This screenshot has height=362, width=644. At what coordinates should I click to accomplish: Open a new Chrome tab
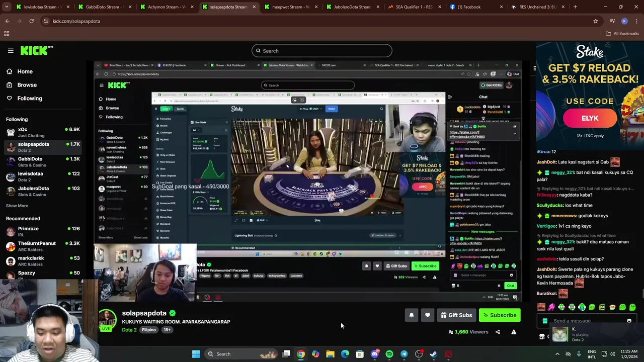coord(575,7)
